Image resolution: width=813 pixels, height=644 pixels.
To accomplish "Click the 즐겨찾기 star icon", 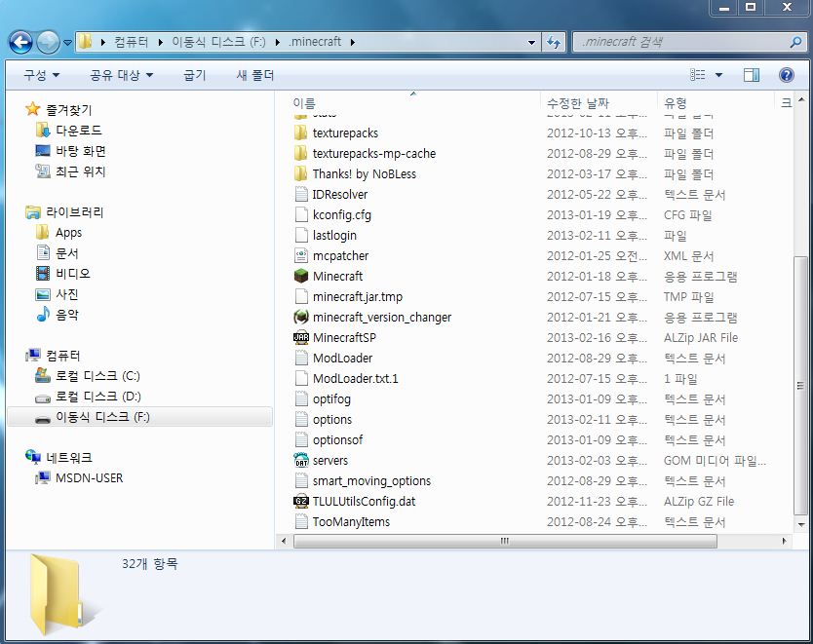I will tap(33, 109).
